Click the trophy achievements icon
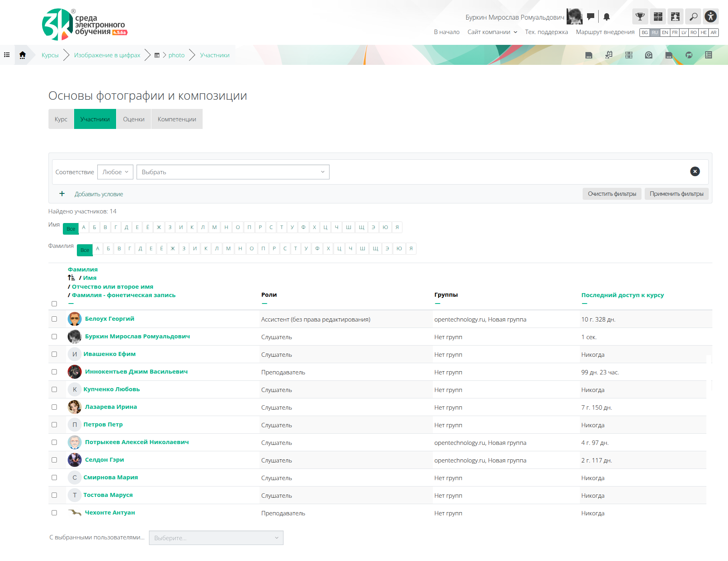The height and width of the screenshot is (561, 728). click(x=640, y=17)
